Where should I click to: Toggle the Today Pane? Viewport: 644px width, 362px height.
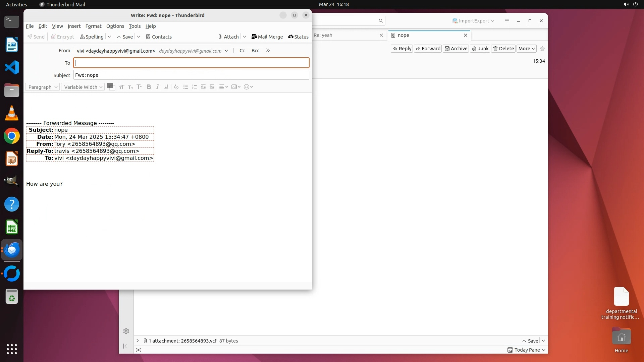click(x=527, y=350)
